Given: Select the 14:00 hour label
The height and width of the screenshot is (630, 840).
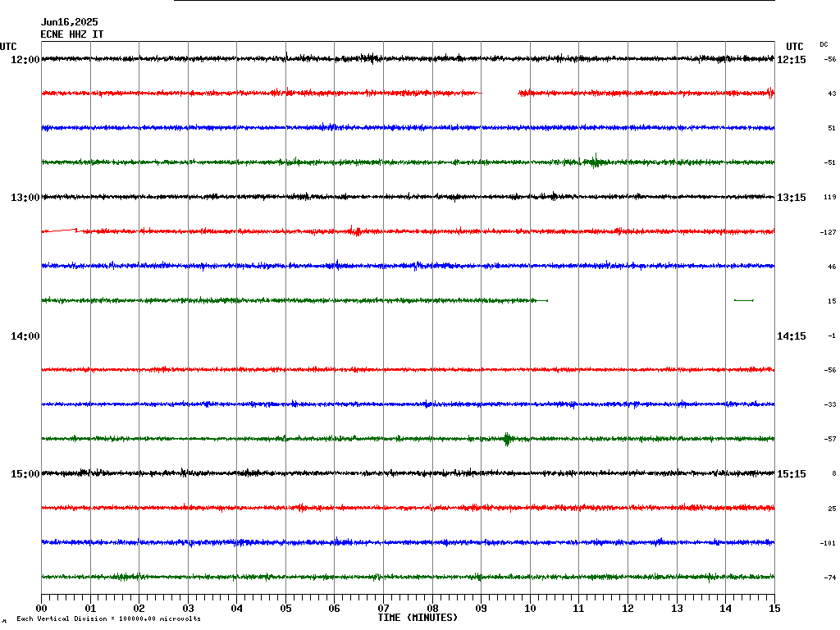Looking at the screenshot, I should pyautogui.click(x=25, y=336).
